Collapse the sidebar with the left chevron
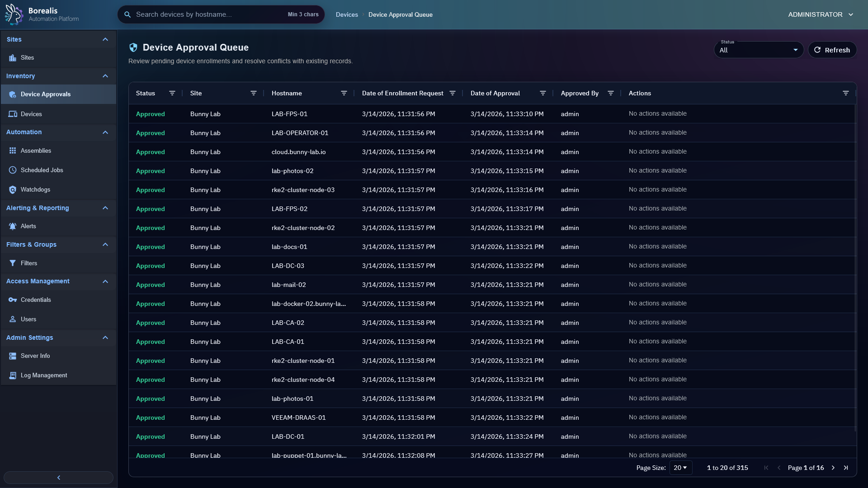This screenshot has width=868, height=488. 59,478
